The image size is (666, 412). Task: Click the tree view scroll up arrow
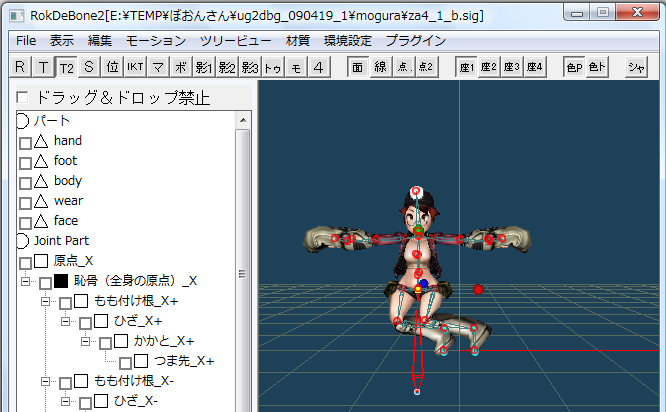pyautogui.click(x=242, y=119)
